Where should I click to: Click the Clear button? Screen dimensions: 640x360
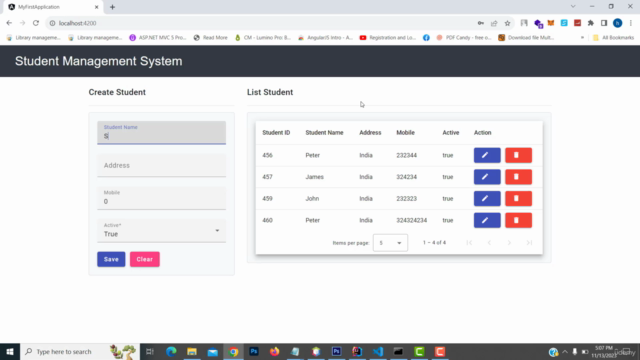144,259
